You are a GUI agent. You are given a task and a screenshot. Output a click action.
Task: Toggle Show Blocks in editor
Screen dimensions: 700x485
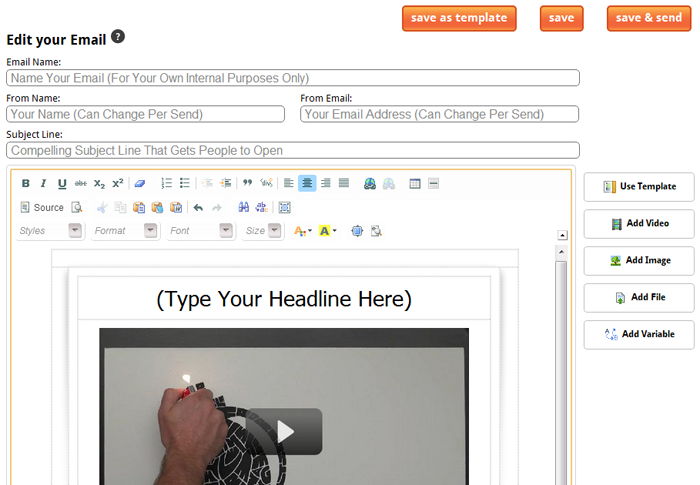[376, 231]
